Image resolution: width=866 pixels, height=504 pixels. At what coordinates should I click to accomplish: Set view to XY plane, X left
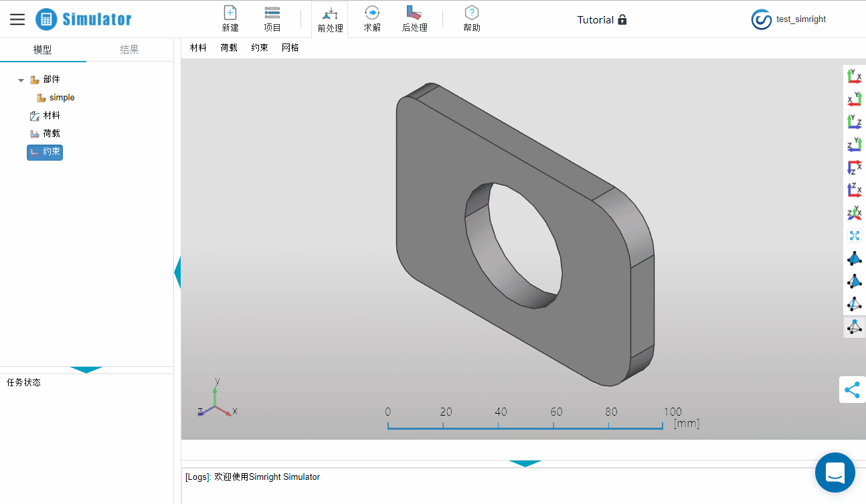click(x=855, y=98)
